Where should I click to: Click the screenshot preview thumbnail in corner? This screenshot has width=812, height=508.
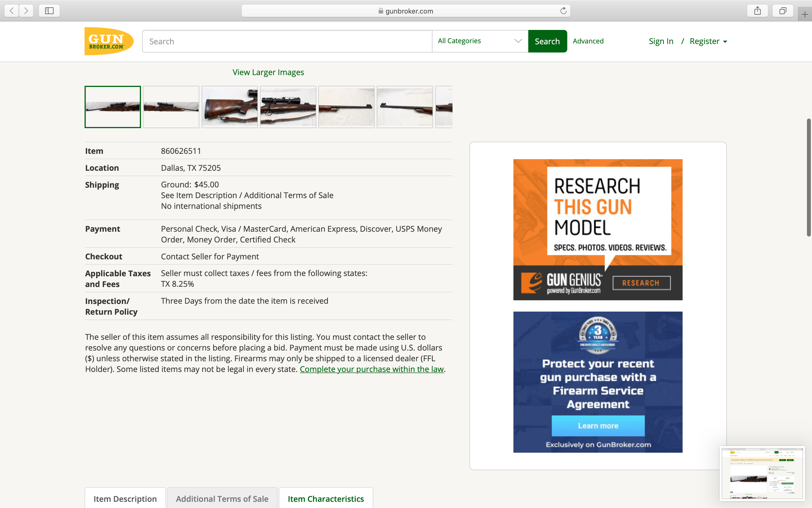(x=762, y=473)
